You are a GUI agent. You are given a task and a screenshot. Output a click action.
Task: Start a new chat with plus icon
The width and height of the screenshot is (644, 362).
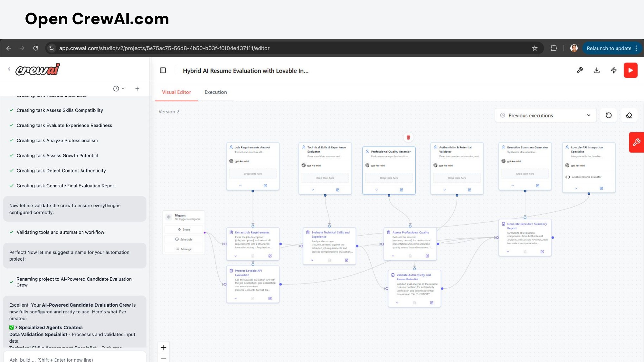point(137,88)
